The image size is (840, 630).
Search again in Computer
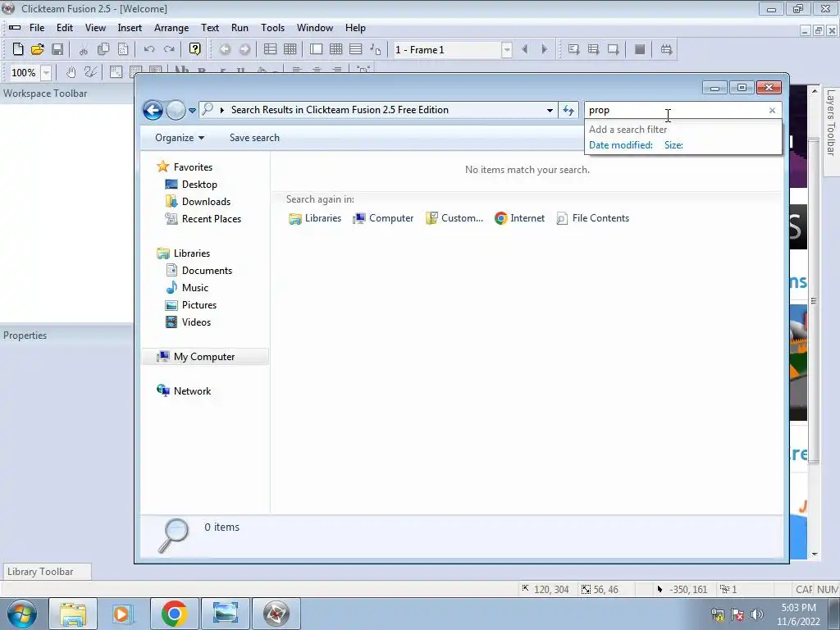click(383, 218)
